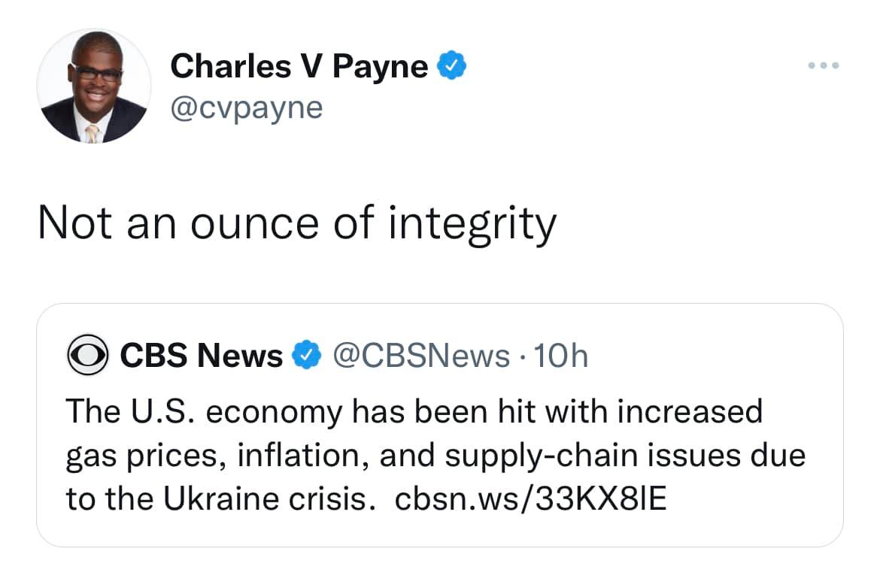This screenshot has height=588, width=880.
Task: Open the @cvpayne handle link
Action: [246, 108]
